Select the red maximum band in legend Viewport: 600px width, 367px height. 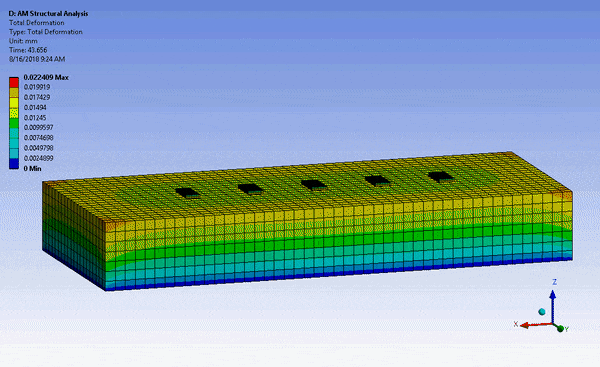point(14,82)
